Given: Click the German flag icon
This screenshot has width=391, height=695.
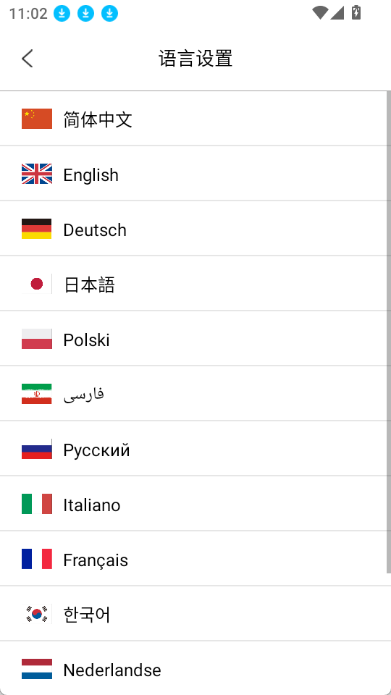Looking at the screenshot, I should 37,229.
